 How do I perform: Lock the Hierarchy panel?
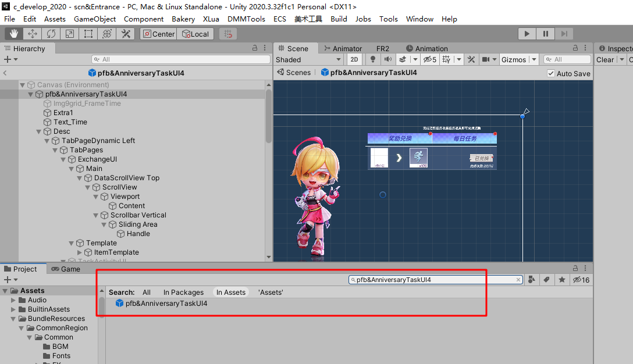pos(255,48)
